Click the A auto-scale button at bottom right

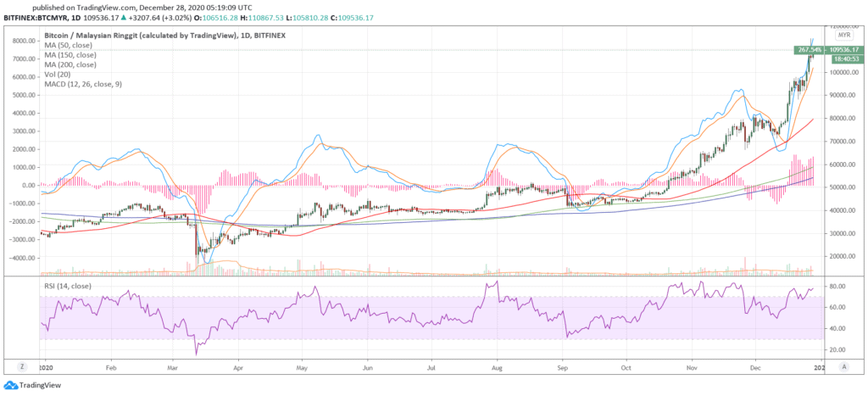[x=843, y=365]
